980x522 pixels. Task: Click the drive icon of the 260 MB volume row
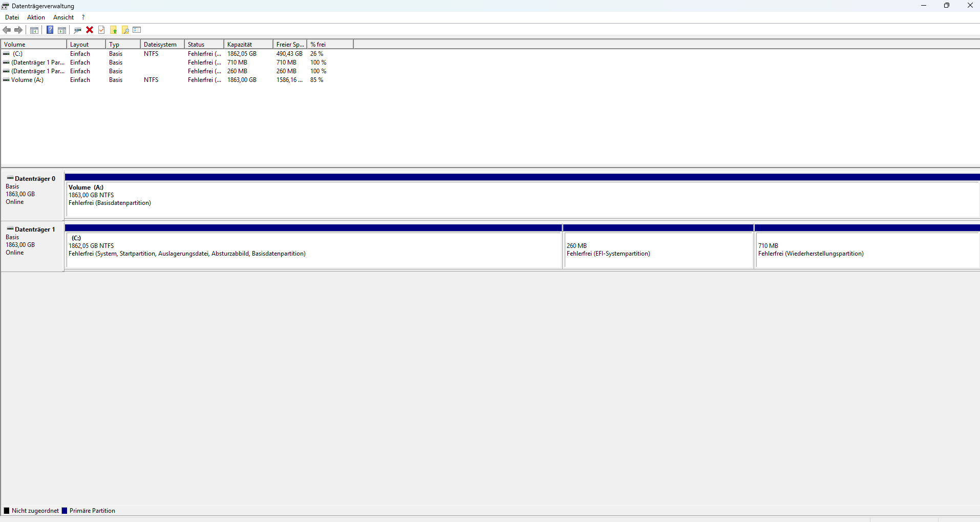(6, 71)
